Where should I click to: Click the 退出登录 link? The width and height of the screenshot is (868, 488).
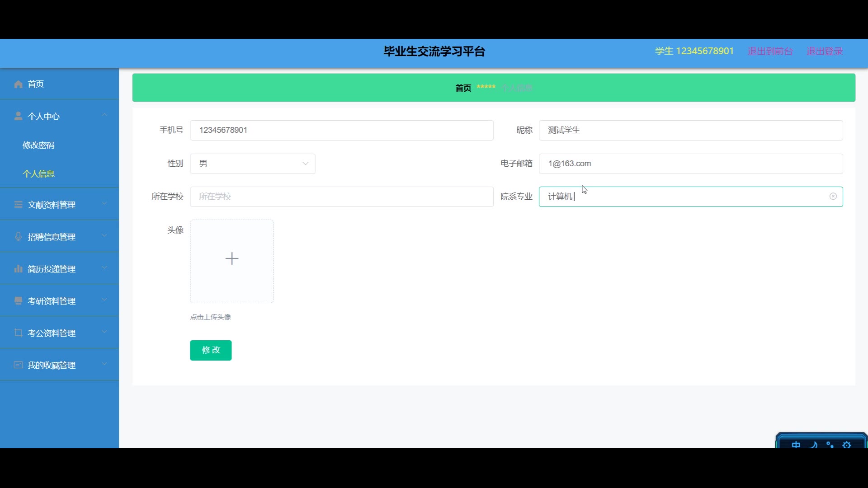825,52
